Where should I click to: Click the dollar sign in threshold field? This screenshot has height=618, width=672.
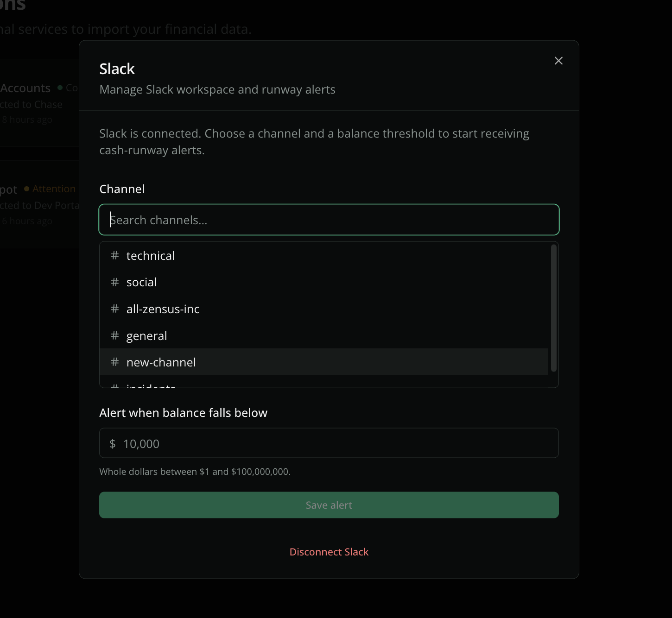click(112, 444)
